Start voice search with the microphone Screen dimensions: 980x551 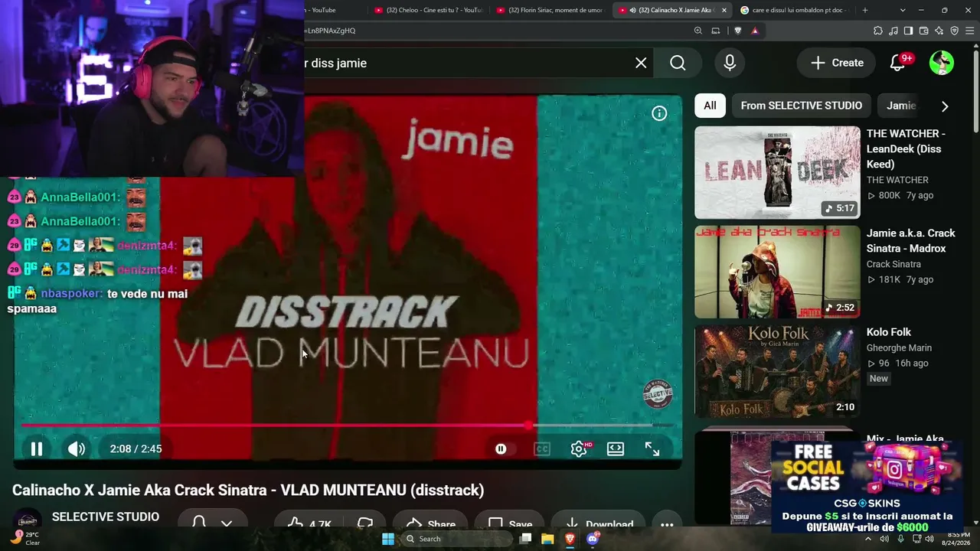730,63
